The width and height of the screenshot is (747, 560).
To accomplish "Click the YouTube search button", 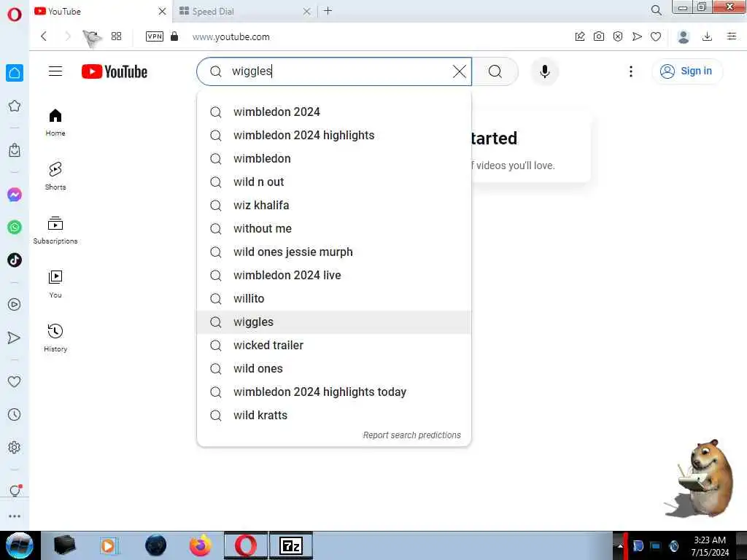I will pyautogui.click(x=495, y=71).
